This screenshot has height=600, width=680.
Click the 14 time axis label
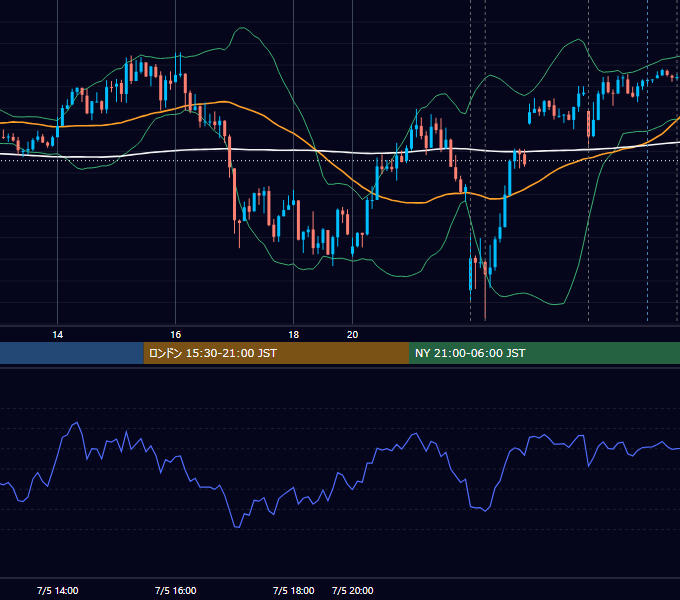(x=58, y=335)
